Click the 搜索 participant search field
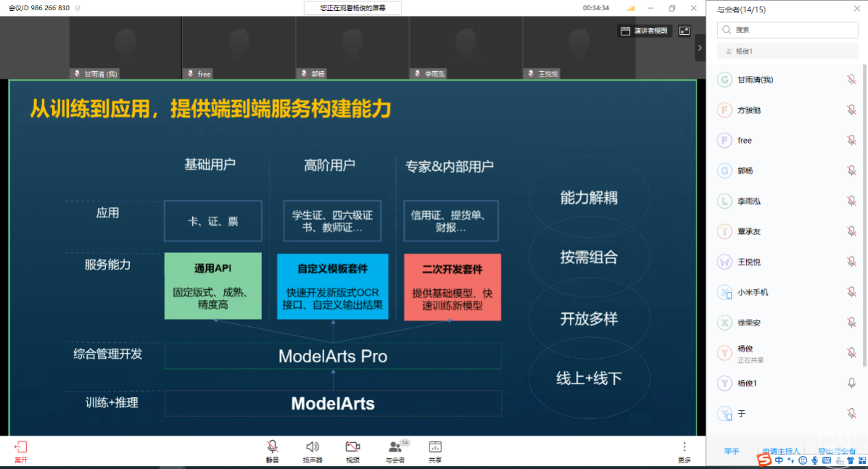The width and height of the screenshot is (868, 469). [x=787, y=30]
